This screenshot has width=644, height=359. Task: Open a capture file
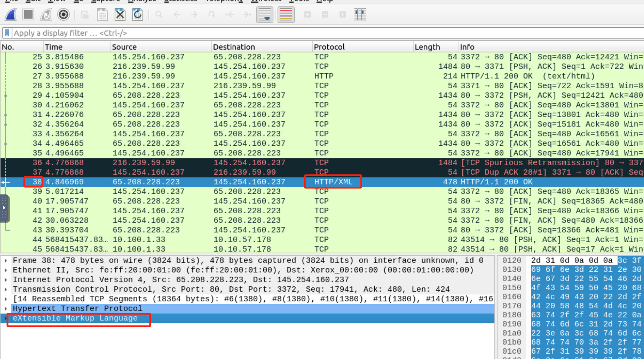[x=85, y=15]
